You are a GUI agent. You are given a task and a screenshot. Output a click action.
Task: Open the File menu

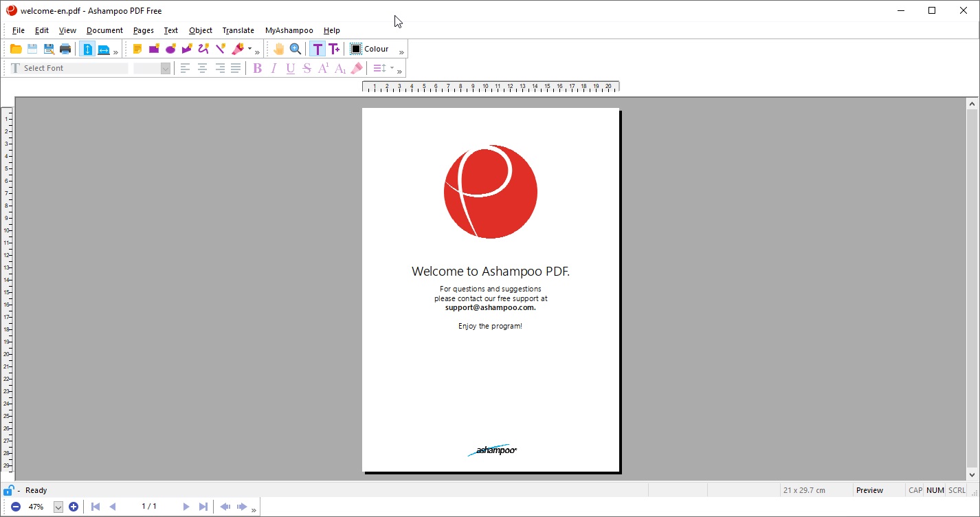pos(19,30)
